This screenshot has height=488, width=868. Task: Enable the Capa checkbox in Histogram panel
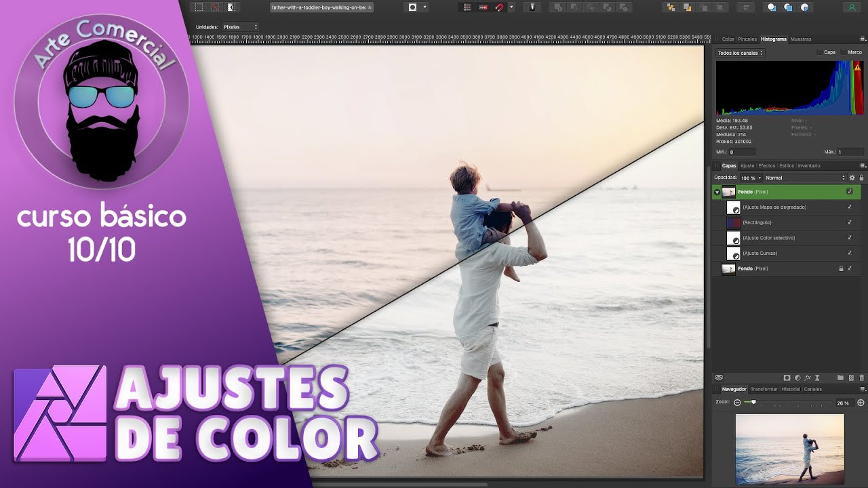coord(819,52)
